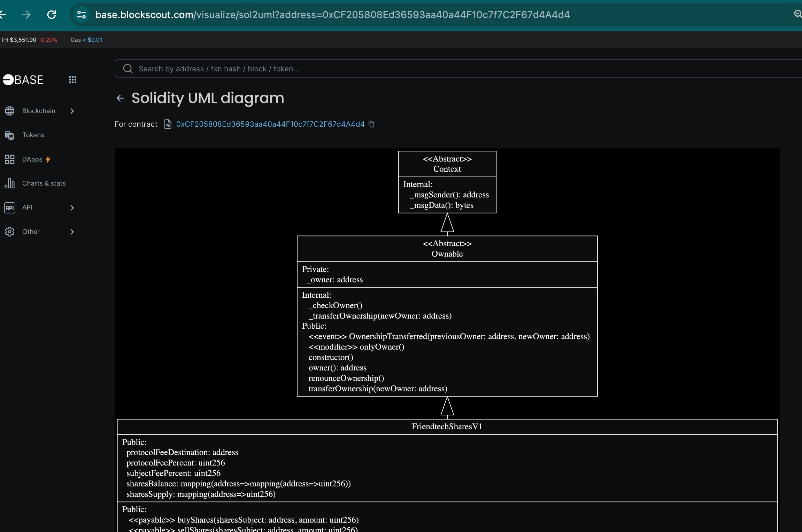Open the contract address link
Image resolution: width=802 pixels, height=532 pixels.
[270, 124]
